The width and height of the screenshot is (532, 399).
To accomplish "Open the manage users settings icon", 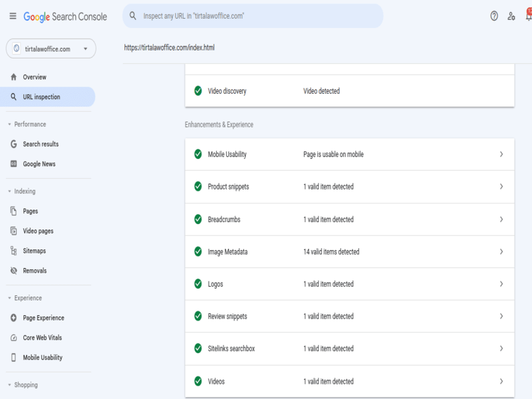I will pyautogui.click(x=511, y=17).
